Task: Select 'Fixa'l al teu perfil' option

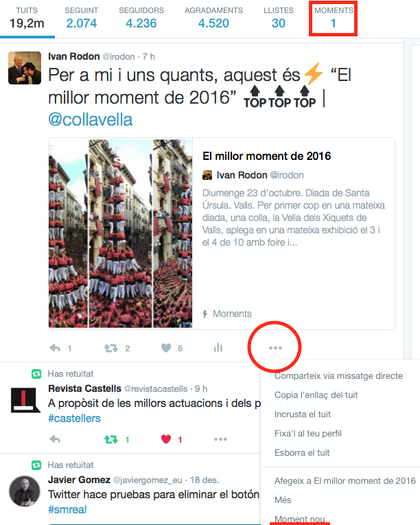Action: (x=308, y=434)
